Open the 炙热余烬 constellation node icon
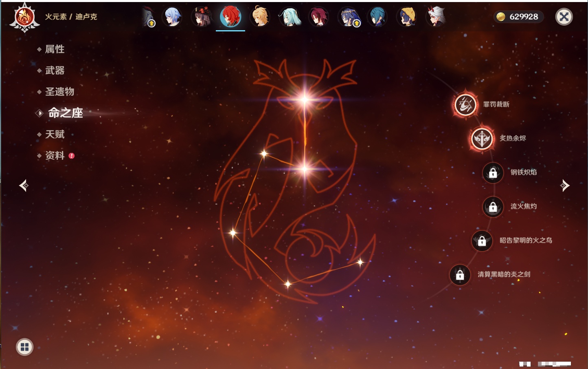The image size is (588, 369). 482,139
